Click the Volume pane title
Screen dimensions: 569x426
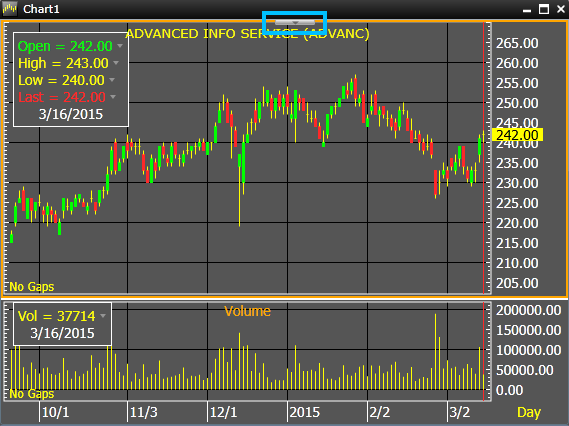click(247, 311)
